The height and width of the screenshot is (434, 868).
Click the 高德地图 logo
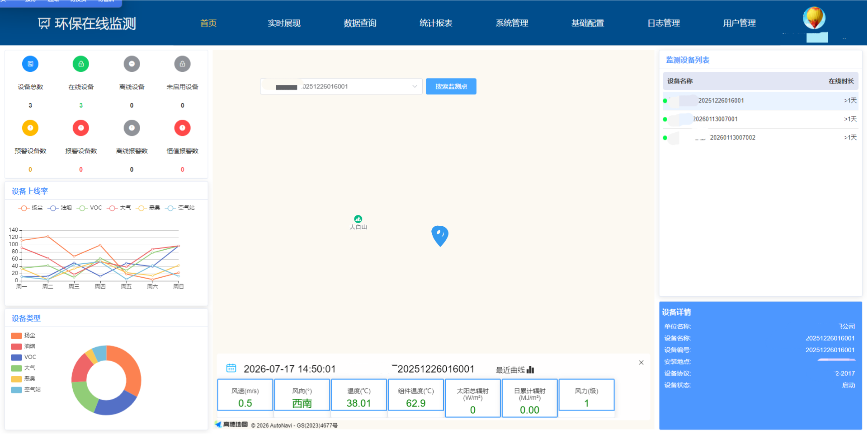tap(231, 425)
